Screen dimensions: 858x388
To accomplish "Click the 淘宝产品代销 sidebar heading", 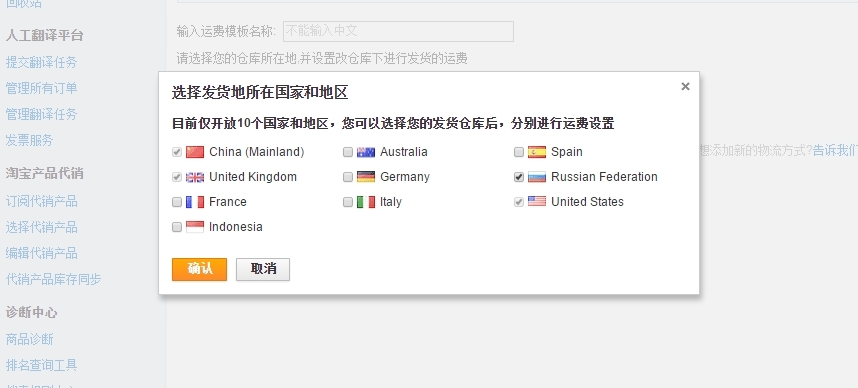I will (44, 173).
